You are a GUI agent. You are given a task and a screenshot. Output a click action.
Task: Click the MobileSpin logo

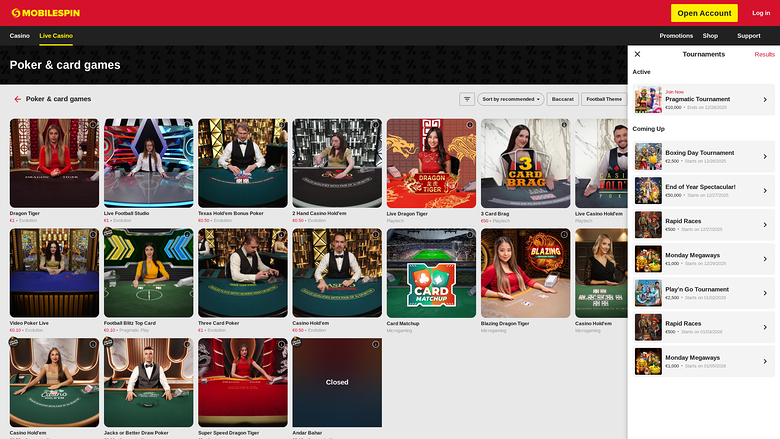[x=46, y=13]
